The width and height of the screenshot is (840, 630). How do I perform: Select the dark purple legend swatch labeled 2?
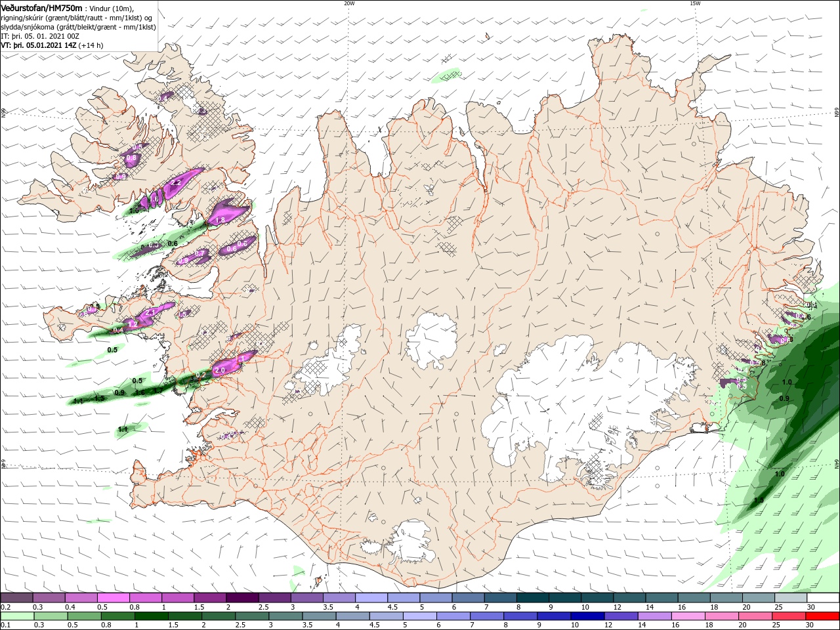click(x=241, y=598)
